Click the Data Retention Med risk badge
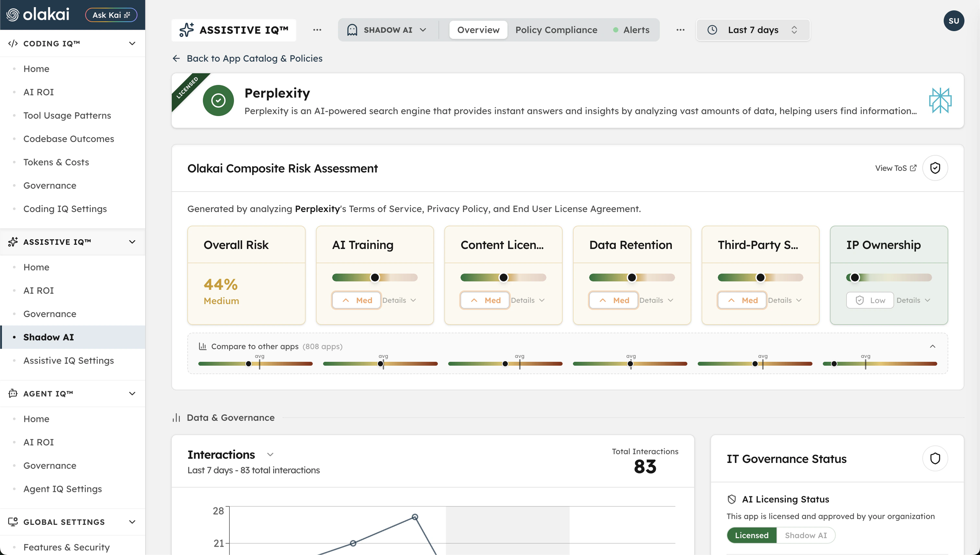This screenshot has height=555, width=980. click(x=613, y=300)
